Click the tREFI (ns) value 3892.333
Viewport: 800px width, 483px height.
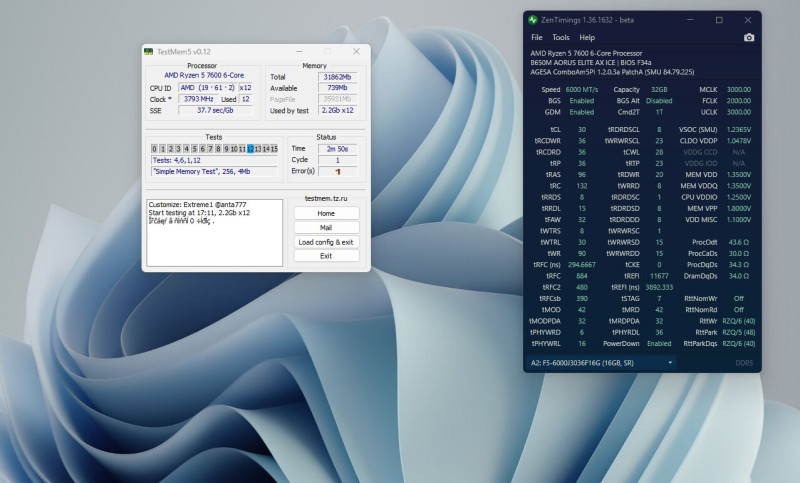(x=659, y=287)
